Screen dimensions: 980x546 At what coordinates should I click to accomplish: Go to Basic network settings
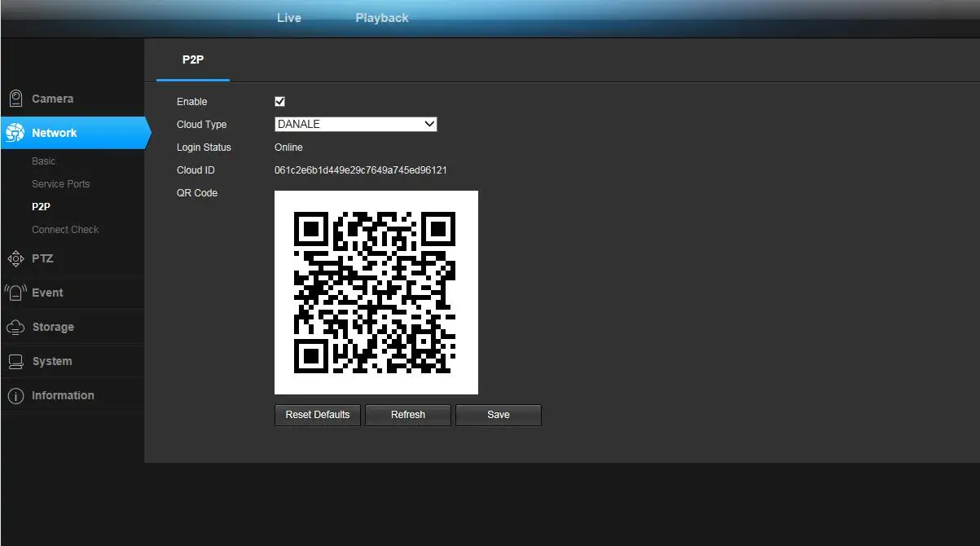click(44, 161)
